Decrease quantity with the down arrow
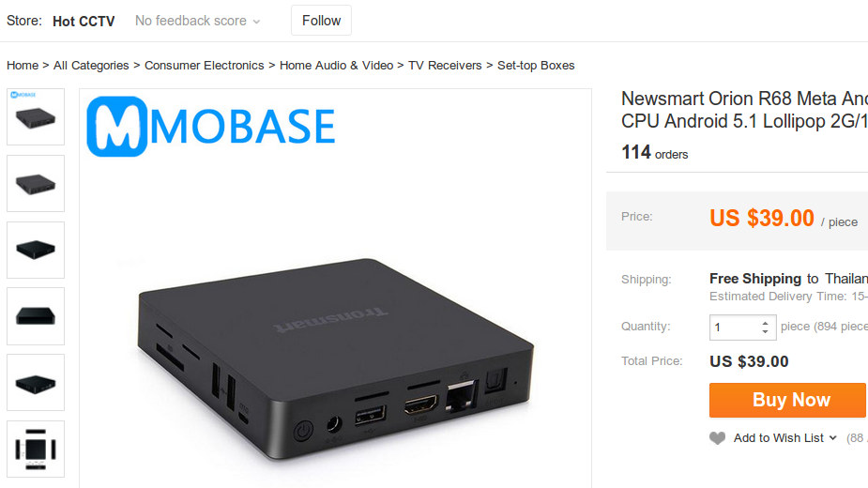The image size is (868, 488). pos(765,332)
